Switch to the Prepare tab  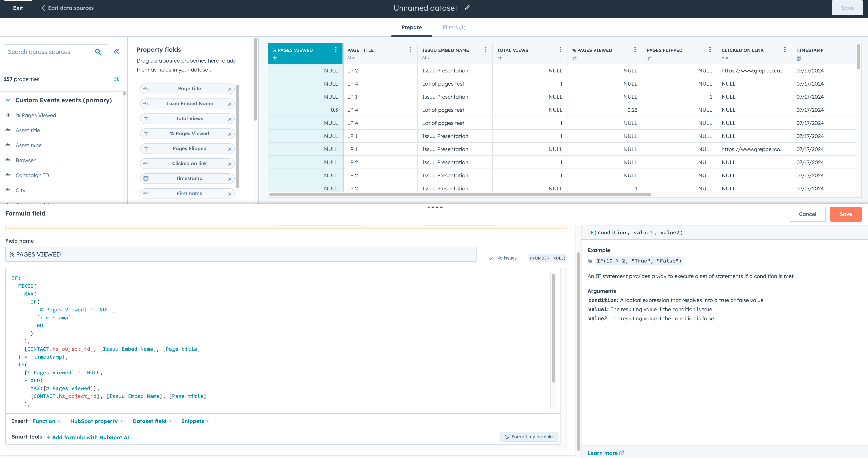(x=411, y=27)
